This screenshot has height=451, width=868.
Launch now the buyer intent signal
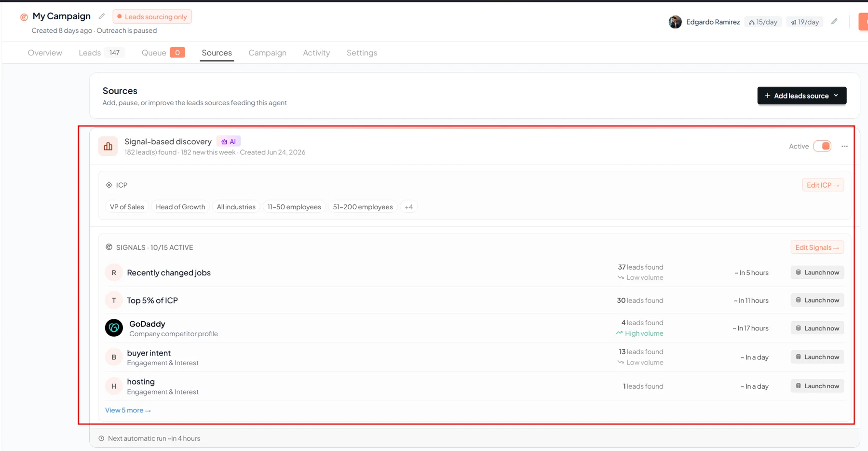pyautogui.click(x=817, y=357)
